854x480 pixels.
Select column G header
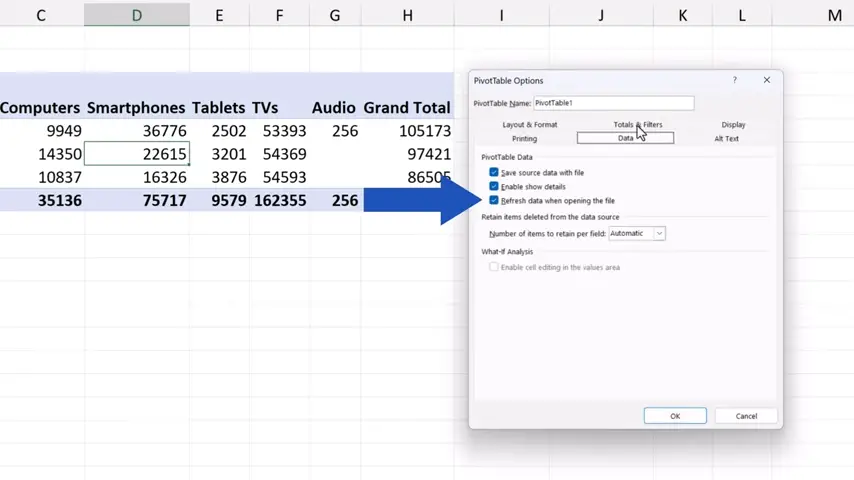(x=334, y=15)
